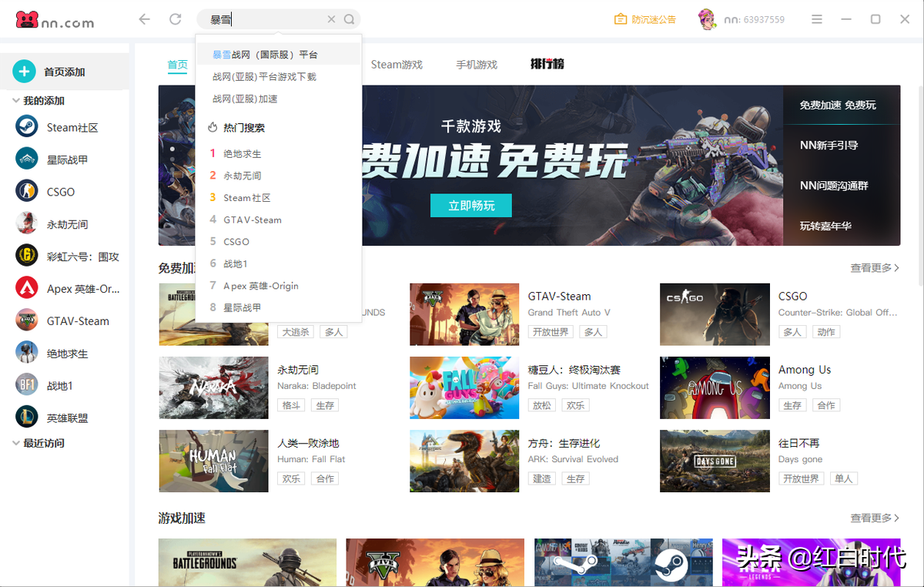Click the 建造 tag under 方舟

click(542, 478)
